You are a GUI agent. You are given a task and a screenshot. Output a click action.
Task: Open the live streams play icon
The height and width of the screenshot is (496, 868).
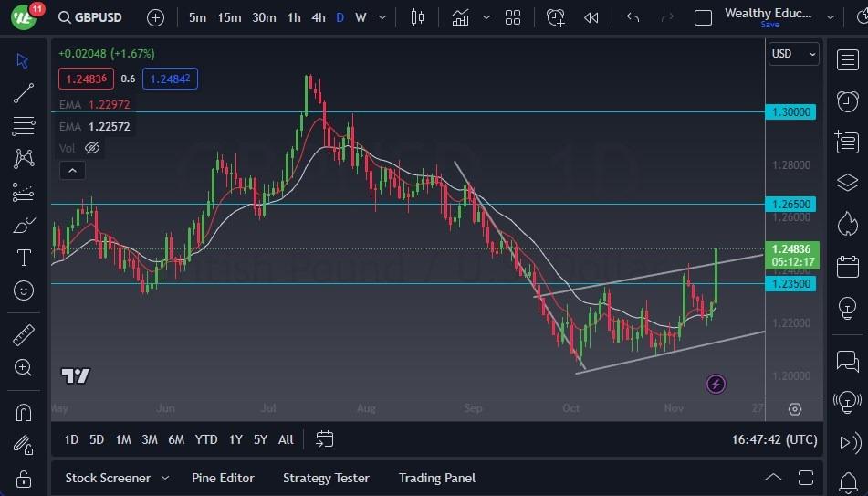850,442
